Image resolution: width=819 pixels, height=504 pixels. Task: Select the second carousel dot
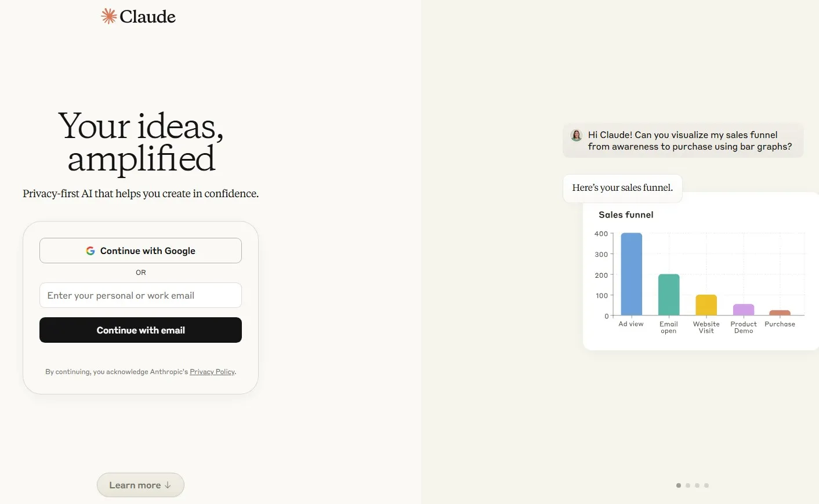click(x=688, y=485)
